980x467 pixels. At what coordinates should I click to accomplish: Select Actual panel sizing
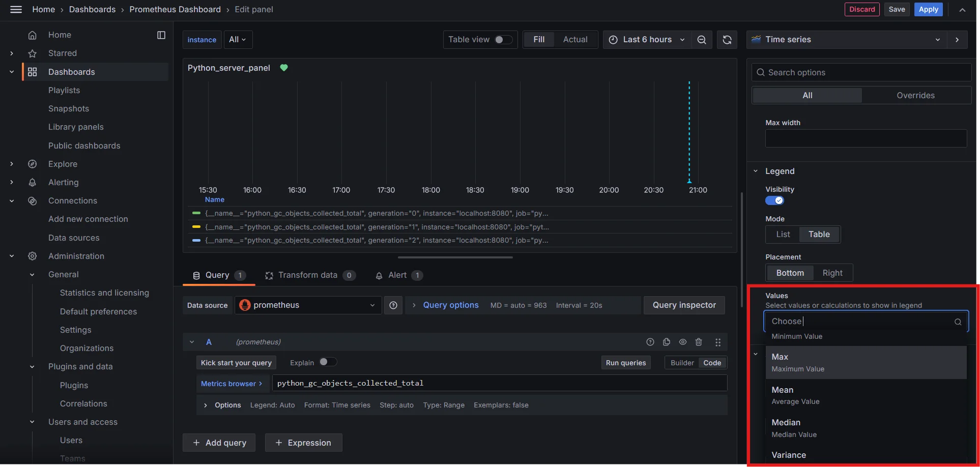[575, 40]
